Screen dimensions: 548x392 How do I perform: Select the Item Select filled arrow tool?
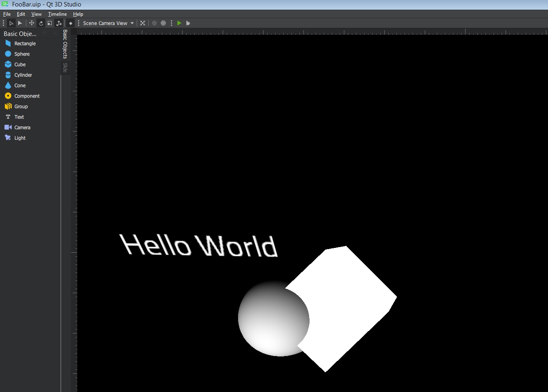(20, 23)
